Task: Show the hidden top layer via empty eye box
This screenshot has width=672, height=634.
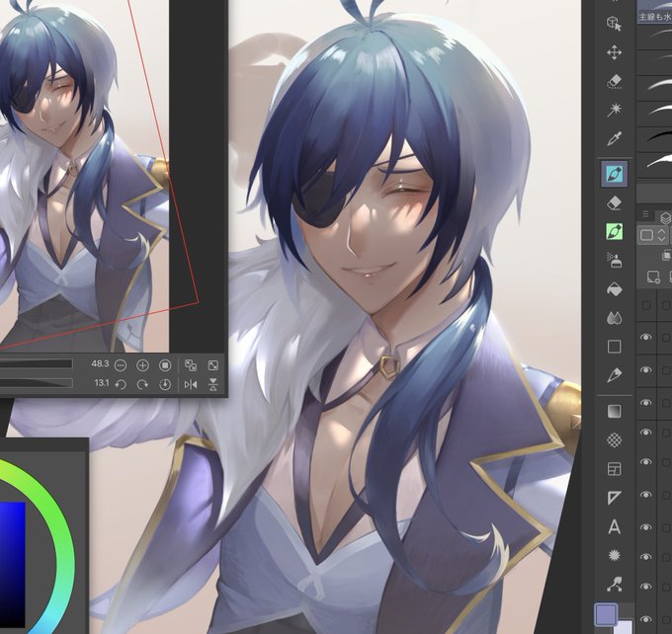Action: (x=646, y=305)
